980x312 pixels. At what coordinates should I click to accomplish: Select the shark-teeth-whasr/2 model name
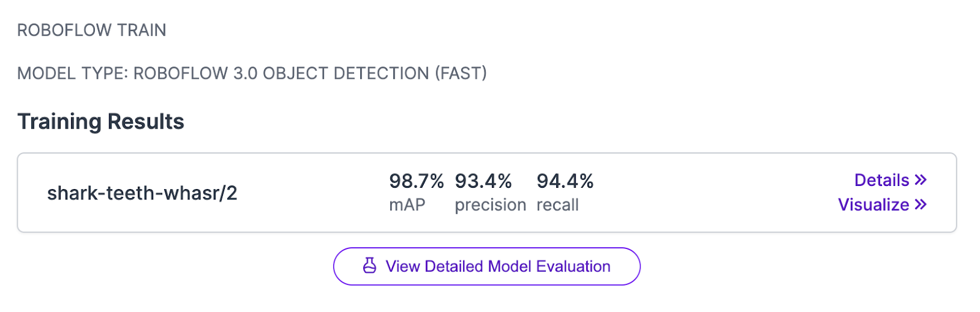coord(142,193)
